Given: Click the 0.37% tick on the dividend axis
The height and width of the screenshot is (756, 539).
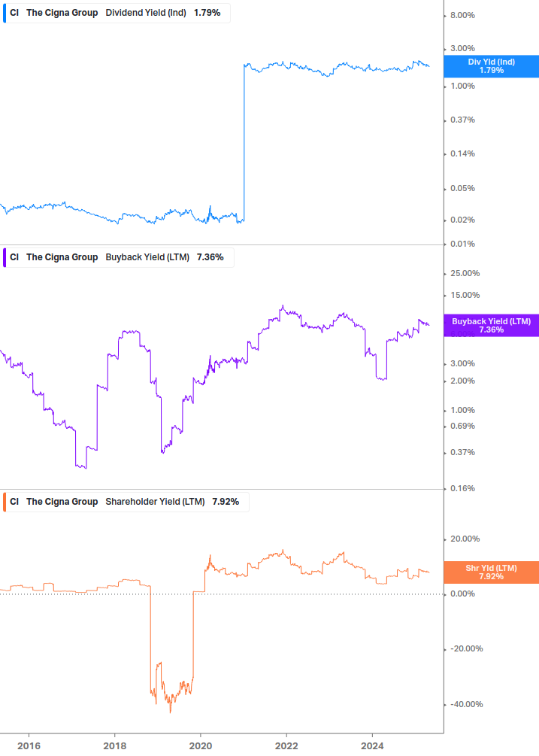Looking at the screenshot, I should 462,120.
